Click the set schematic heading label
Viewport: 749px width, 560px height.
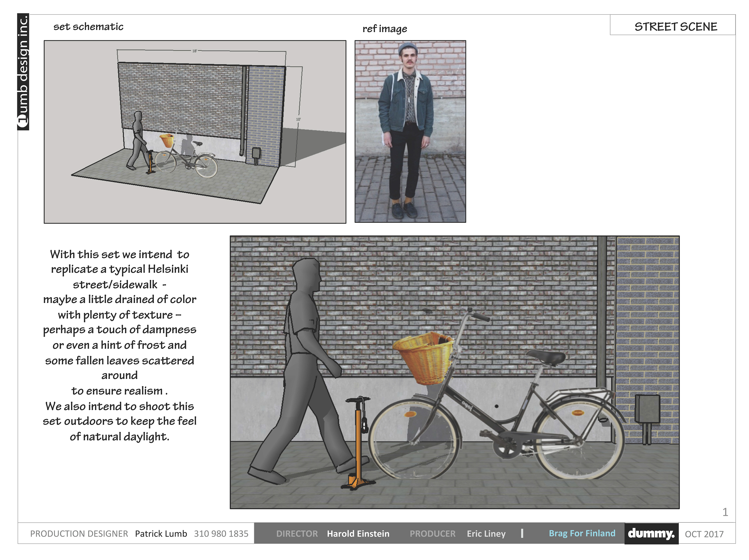click(88, 27)
